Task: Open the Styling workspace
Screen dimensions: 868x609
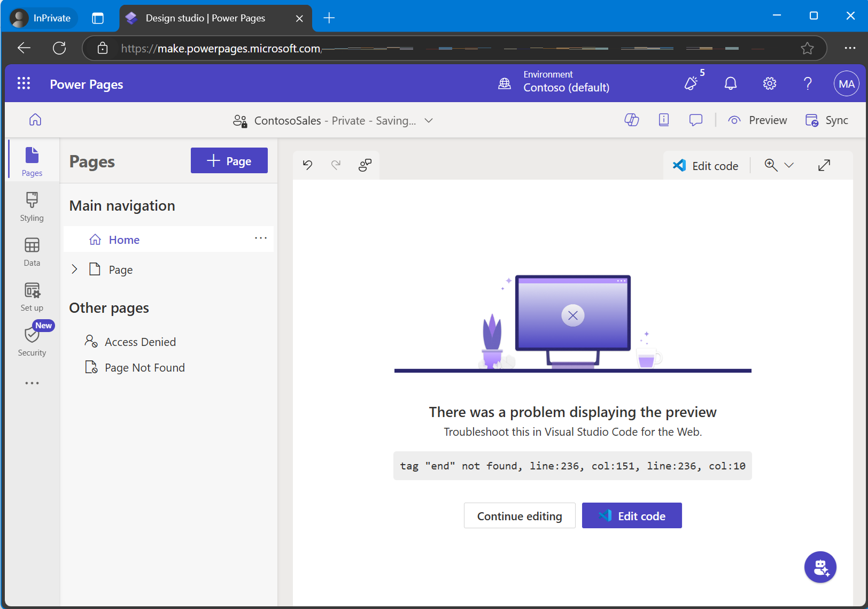Action: pyautogui.click(x=32, y=207)
